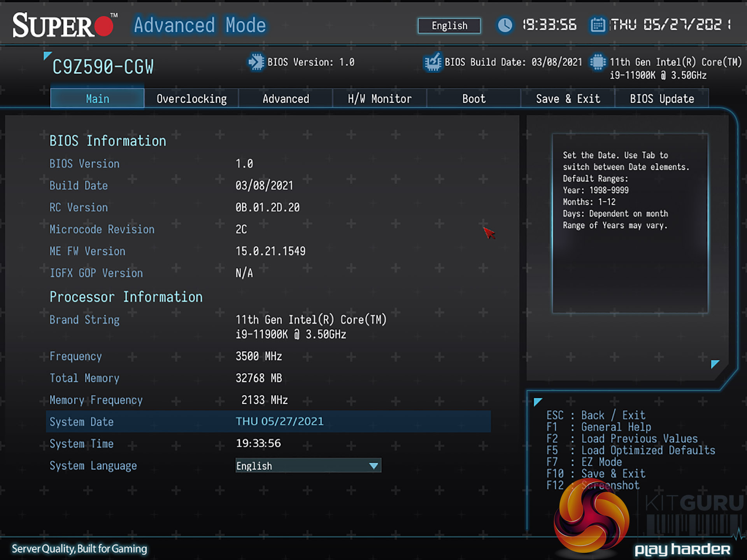Image resolution: width=747 pixels, height=560 pixels.
Task: Click the BIOS Build Date icon
Action: click(x=433, y=62)
